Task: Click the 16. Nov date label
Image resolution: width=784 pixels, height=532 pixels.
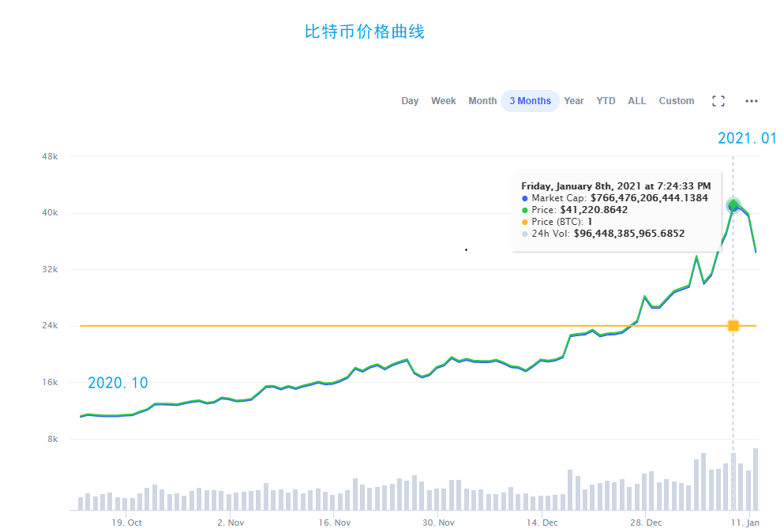Action: tap(336, 523)
